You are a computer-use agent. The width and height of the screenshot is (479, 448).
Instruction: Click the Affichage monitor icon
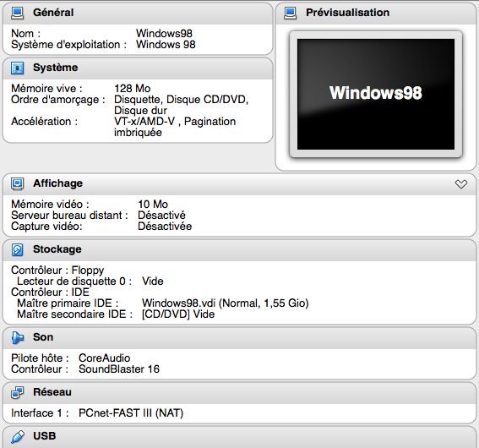click(x=17, y=183)
